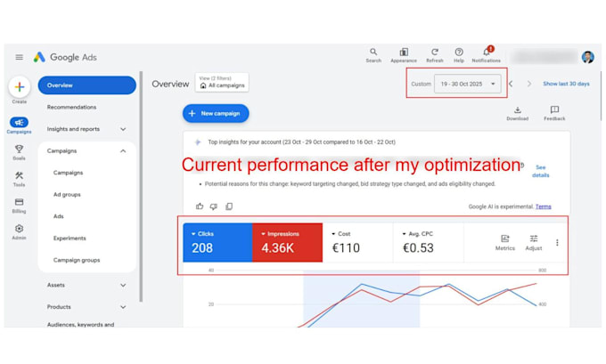Click the Google Ads logo
606x364 pixels.
tap(65, 57)
